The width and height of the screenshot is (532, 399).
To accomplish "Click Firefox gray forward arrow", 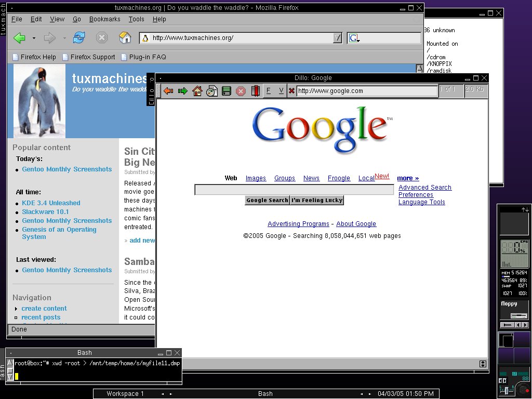I will (49, 37).
